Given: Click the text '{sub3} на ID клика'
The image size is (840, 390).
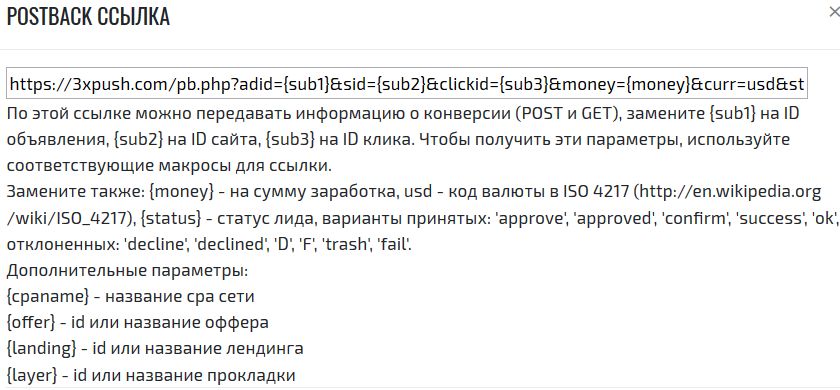Looking at the screenshot, I should 340,140.
